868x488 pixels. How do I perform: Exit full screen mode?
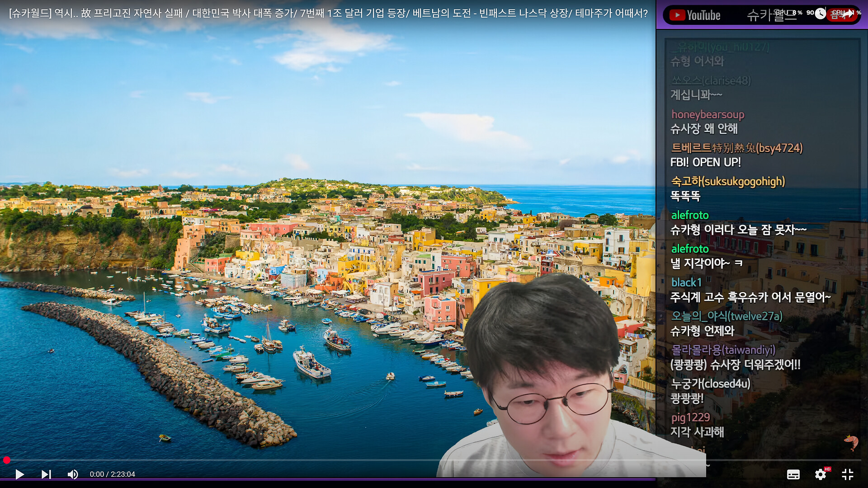(x=847, y=474)
